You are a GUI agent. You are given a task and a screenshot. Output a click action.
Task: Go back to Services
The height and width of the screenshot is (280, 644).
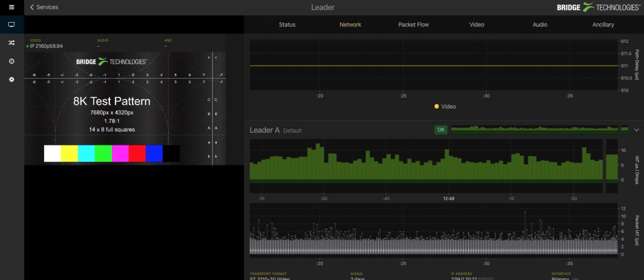[x=47, y=8]
